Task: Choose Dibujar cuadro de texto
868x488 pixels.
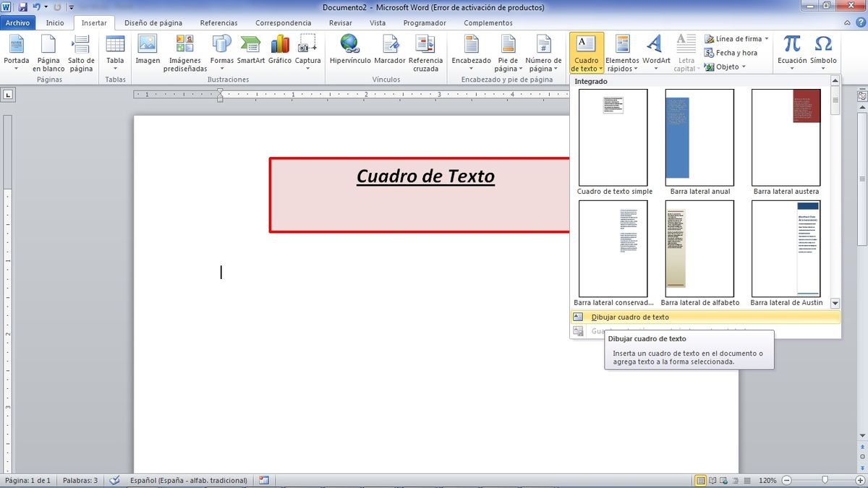Action: tap(629, 317)
